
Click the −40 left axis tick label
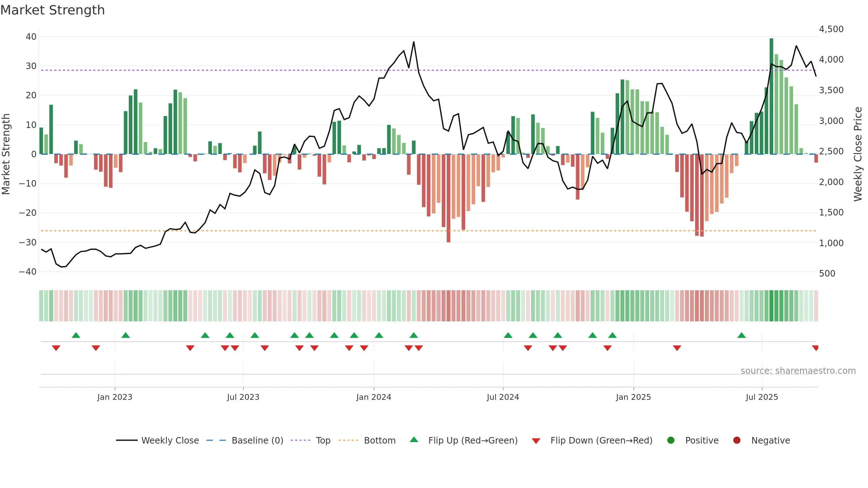click(x=28, y=271)
